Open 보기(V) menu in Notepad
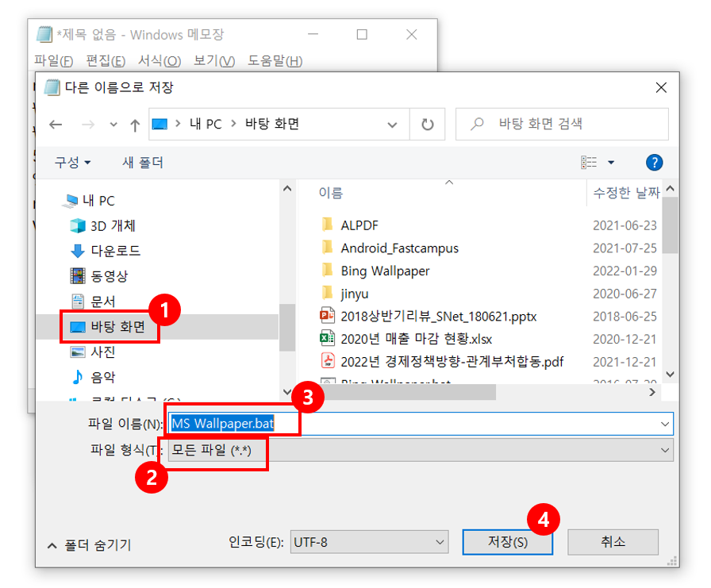Image resolution: width=711 pixels, height=588 pixels. coord(214,60)
